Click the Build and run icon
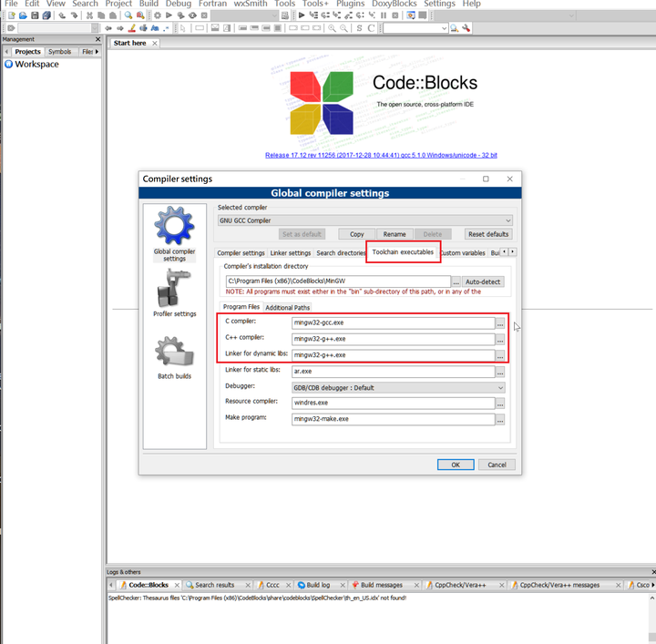This screenshot has width=656, height=644. (x=180, y=15)
